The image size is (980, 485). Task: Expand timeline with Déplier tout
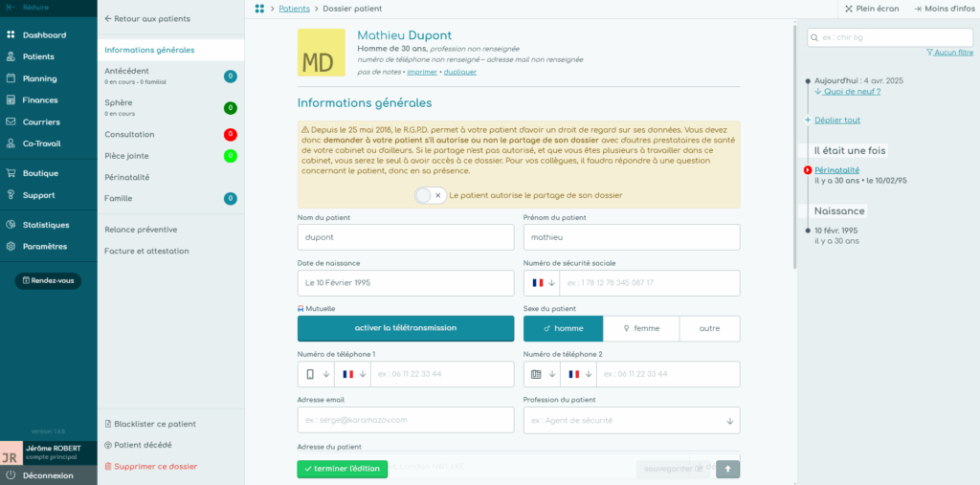pos(836,121)
